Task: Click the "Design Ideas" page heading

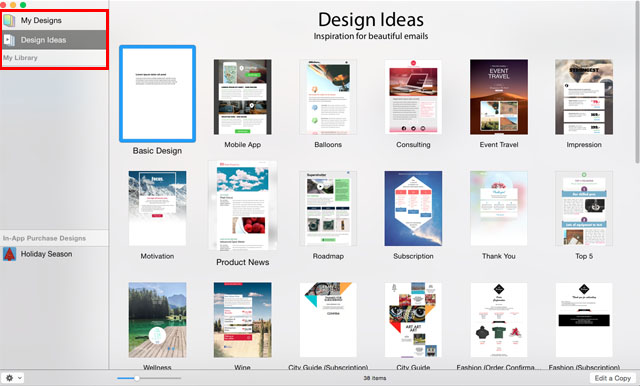Action: pos(371,19)
